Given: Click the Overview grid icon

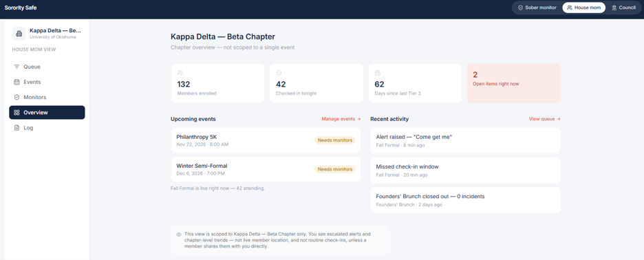Looking at the screenshot, I should [17, 113].
